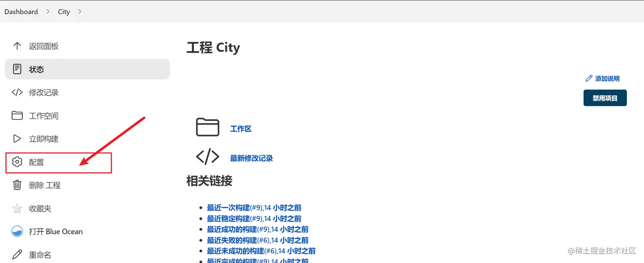644x263 pixels.
Task: Click the gear icon beside 配置
Action: pyautogui.click(x=17, y=162)
